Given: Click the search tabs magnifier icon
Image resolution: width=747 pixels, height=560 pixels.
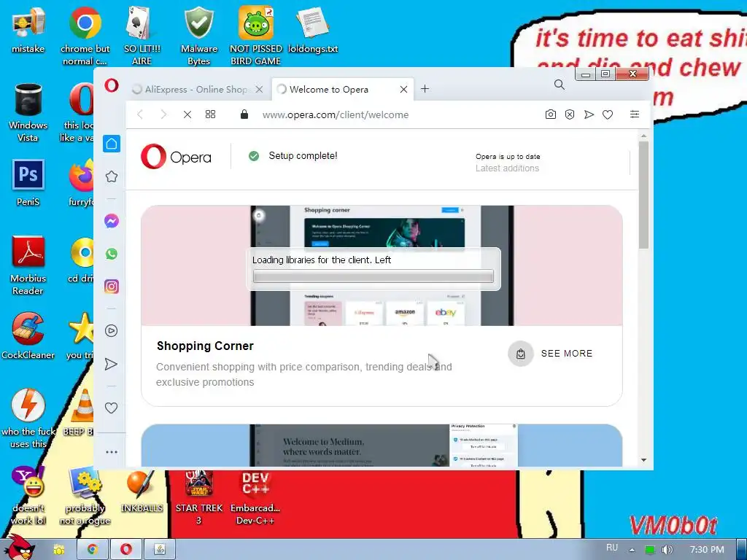Looking at the screenshot, I should point(560,85).
